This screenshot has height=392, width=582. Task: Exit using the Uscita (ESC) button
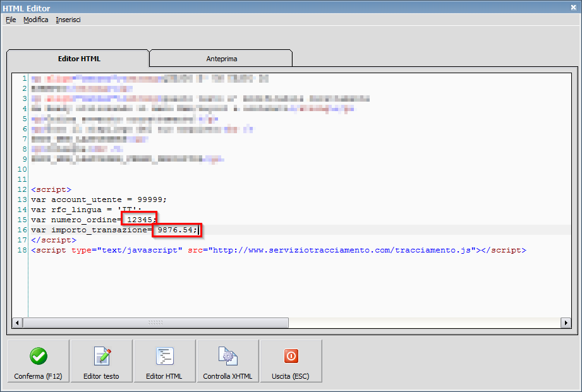click(291, 361)
